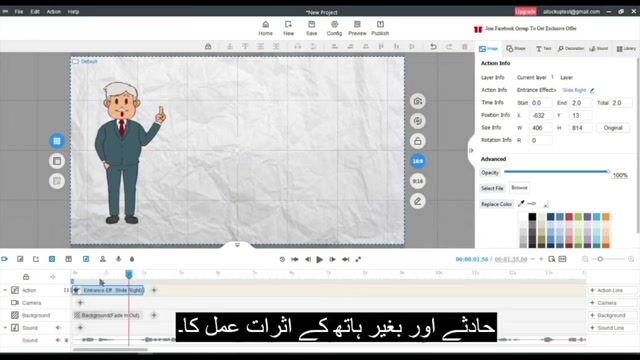
Task: Click the red Upgrade button
Action: tap(525, 11)
